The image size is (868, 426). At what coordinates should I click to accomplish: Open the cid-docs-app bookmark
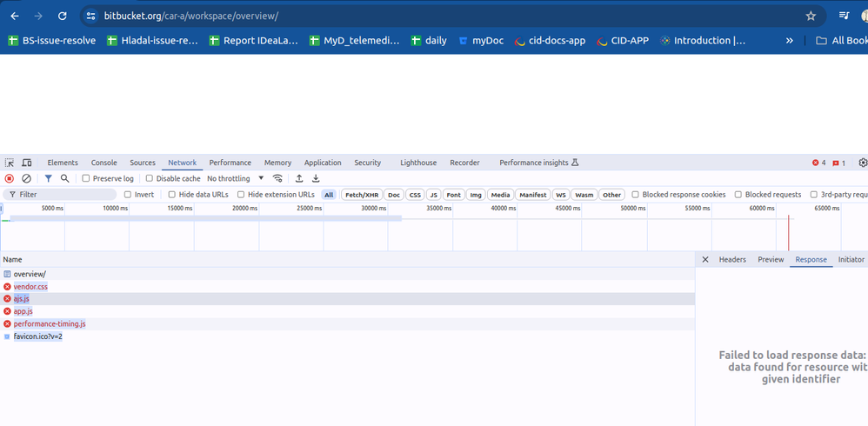550,40
